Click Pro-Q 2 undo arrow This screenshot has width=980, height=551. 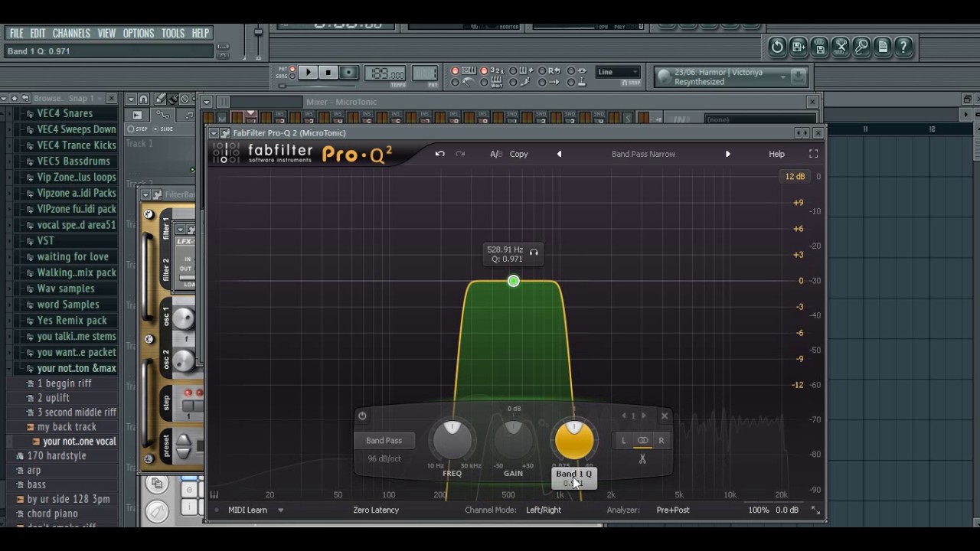pyautogui.click(x=440, y=154)
